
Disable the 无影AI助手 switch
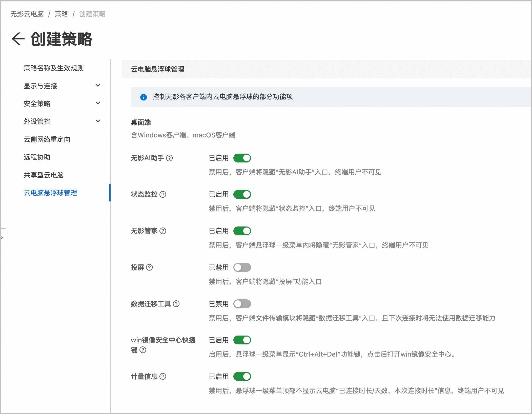(242, 158)
